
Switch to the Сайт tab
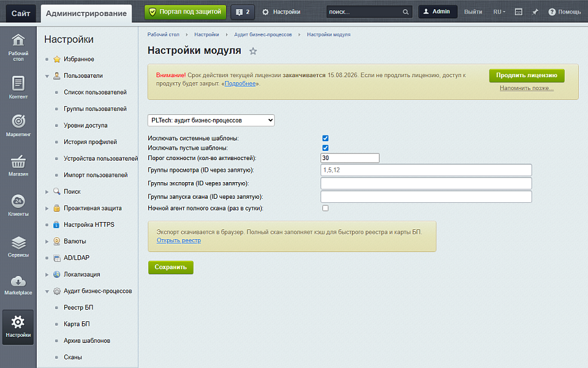pos(21,13)
